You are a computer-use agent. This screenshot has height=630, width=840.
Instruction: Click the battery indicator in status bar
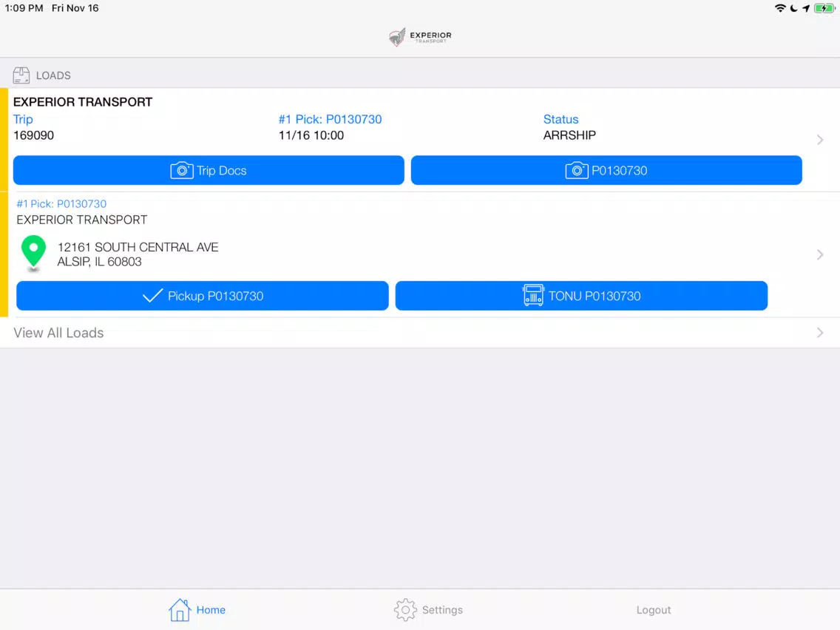(x=824, y=8)
